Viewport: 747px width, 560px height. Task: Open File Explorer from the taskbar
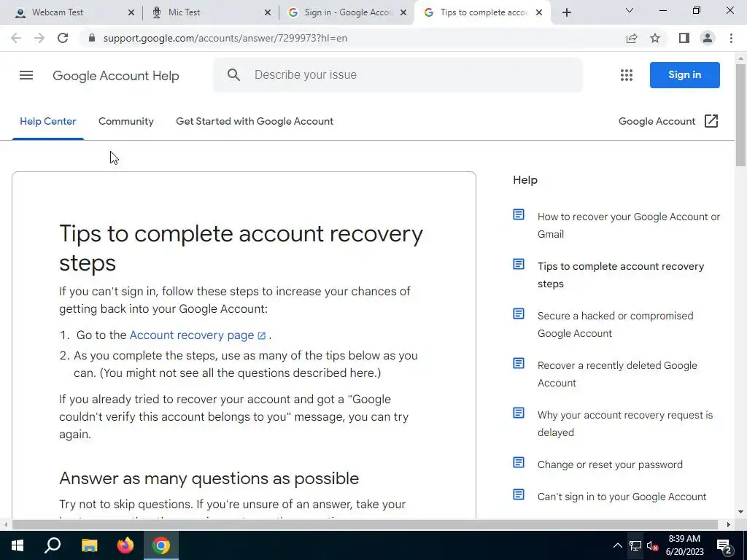(x=89, y=545)
